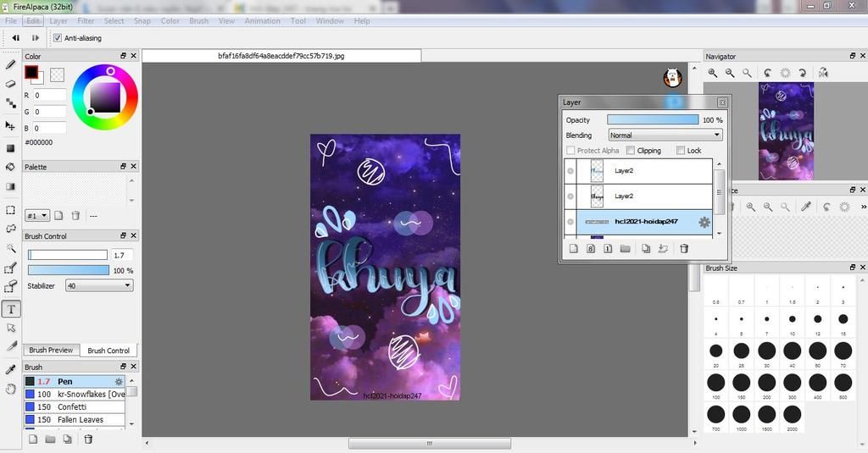Zoom in using the Navigator panel
868x453 pixels.
[x=713, y=73]
